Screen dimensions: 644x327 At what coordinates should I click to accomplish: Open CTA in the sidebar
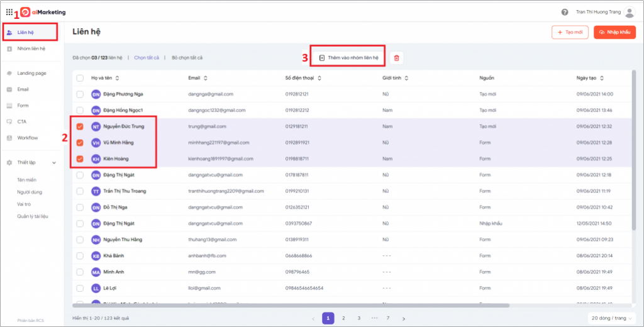pos(22,121)
